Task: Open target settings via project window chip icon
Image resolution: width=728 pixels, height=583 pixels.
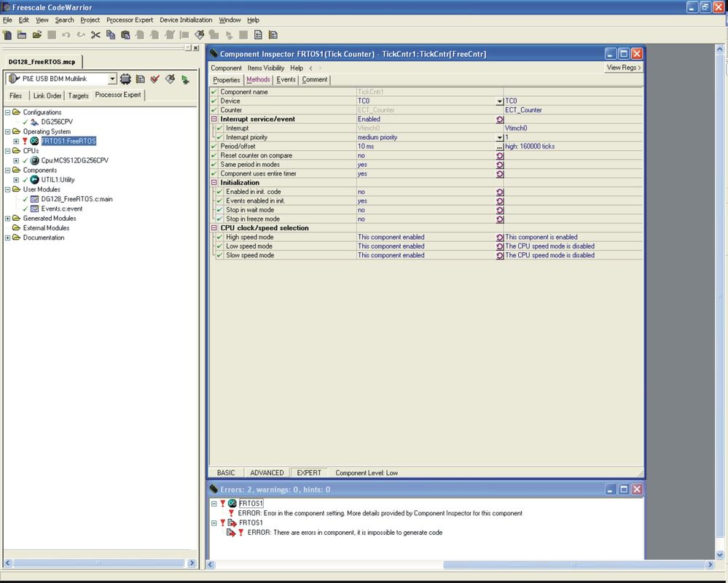Action: (125, 79)
